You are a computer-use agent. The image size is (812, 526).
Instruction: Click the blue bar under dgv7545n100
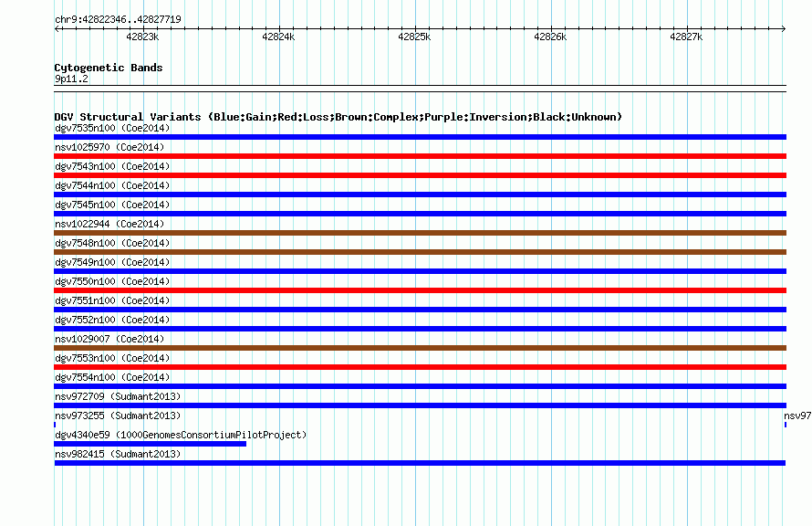(x=420, y=214)
